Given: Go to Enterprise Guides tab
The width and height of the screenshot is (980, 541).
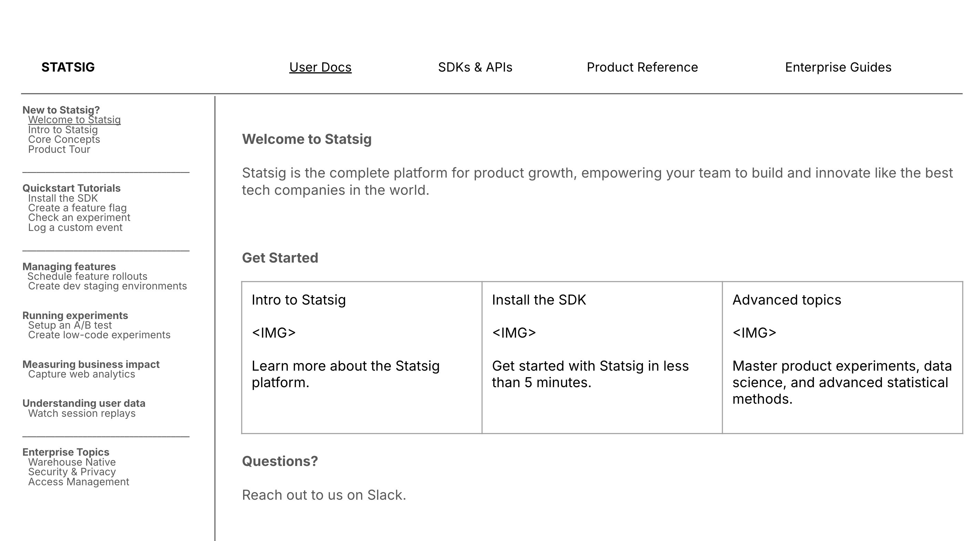Looking at the screenshot, I should (838, 67).
